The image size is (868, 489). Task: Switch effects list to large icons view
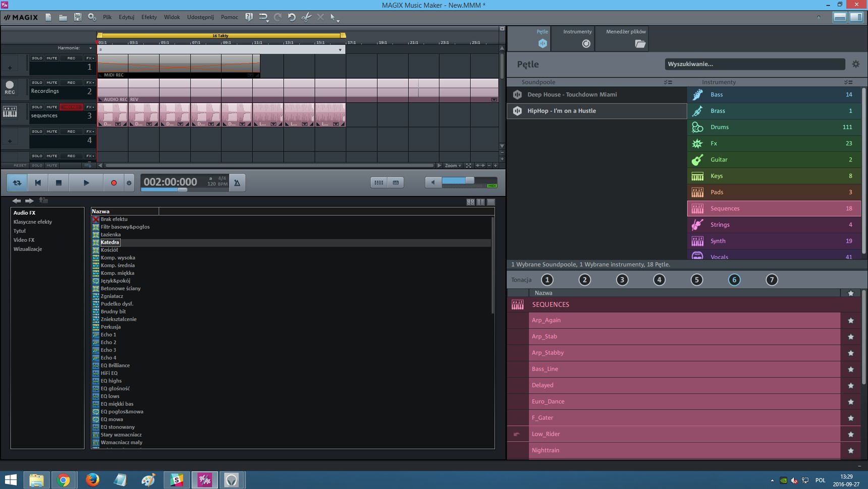[470, 202]
